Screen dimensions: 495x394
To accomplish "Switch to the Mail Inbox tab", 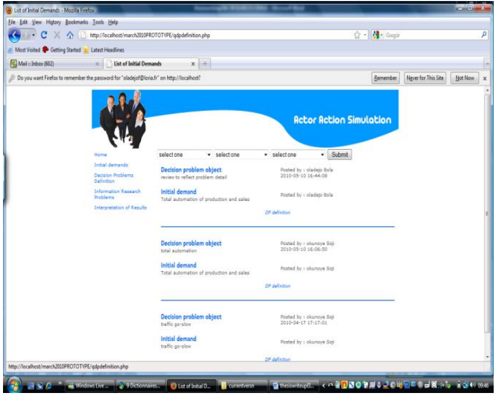I will pos(55,64).
